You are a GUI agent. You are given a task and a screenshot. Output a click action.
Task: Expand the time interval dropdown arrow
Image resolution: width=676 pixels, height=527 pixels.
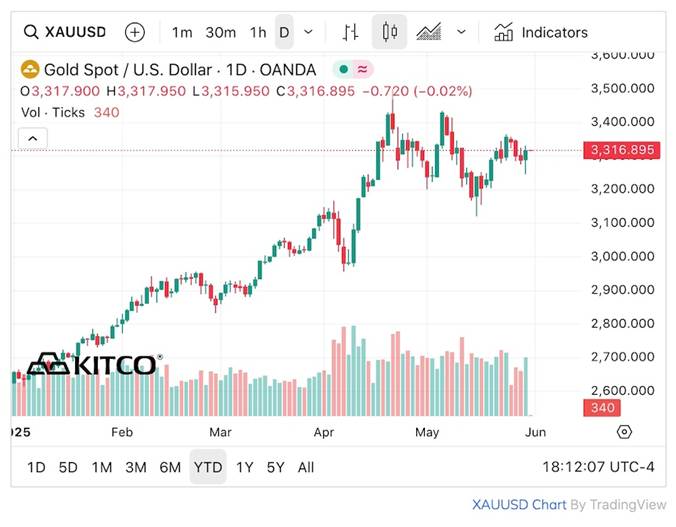(x=308, y=32)
